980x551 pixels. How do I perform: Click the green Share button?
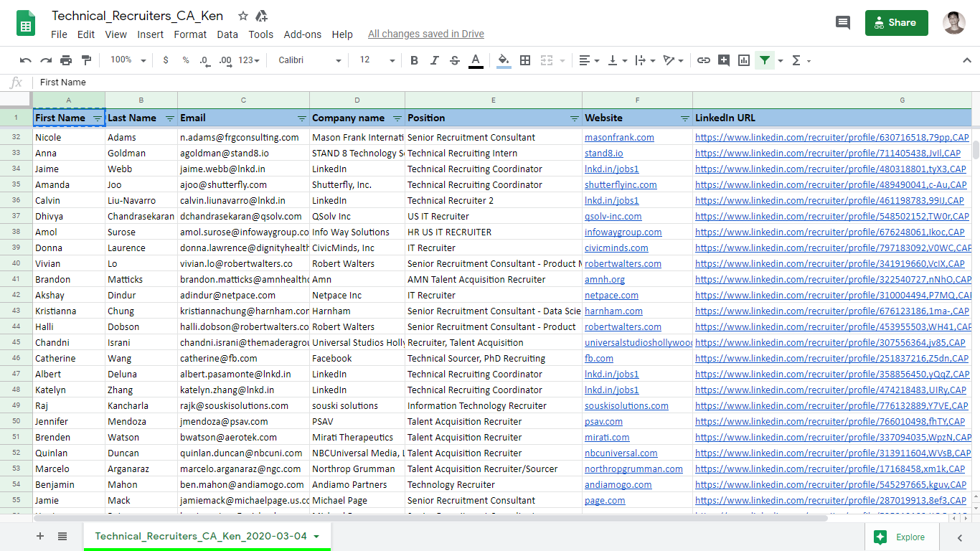(x=896, y=23)
